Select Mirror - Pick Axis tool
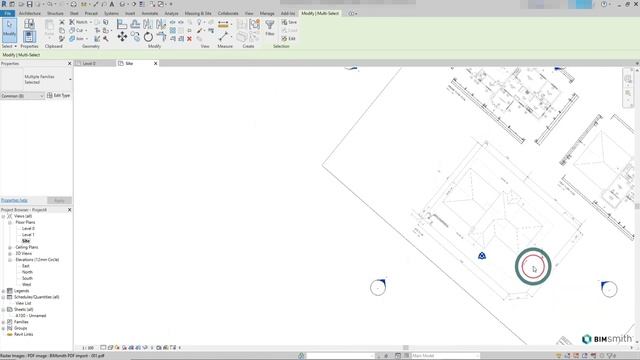640x360 pixels. pyautogui.click(x=148, y=24)
